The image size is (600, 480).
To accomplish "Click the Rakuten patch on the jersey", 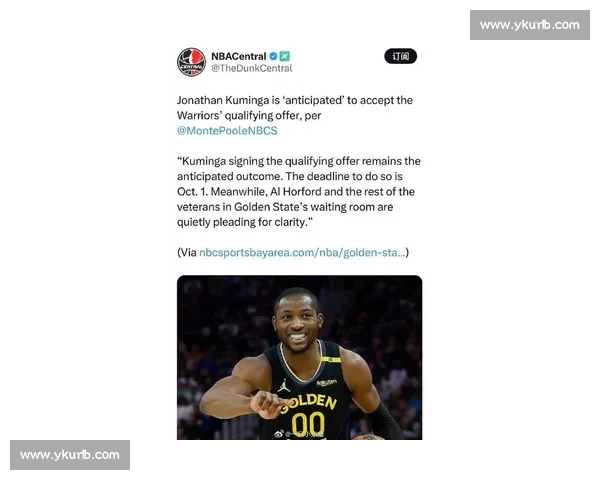I will pos(326,382).
